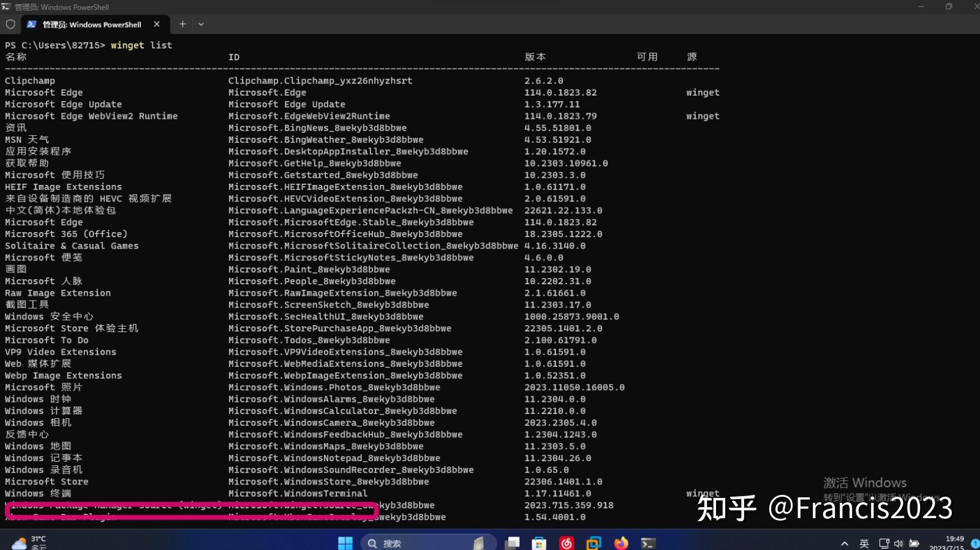Click version 2023.715.359.918

[569, 505]
